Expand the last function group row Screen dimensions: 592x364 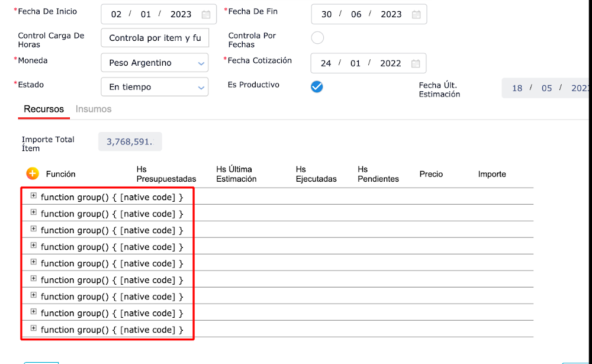pyautogui.click(x=34, y=328)
